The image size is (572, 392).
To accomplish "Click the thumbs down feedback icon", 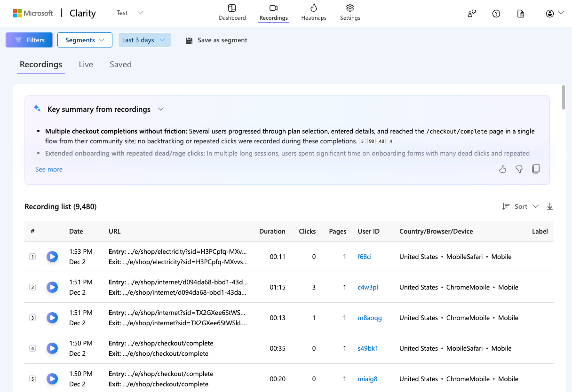I will point(519,169).
